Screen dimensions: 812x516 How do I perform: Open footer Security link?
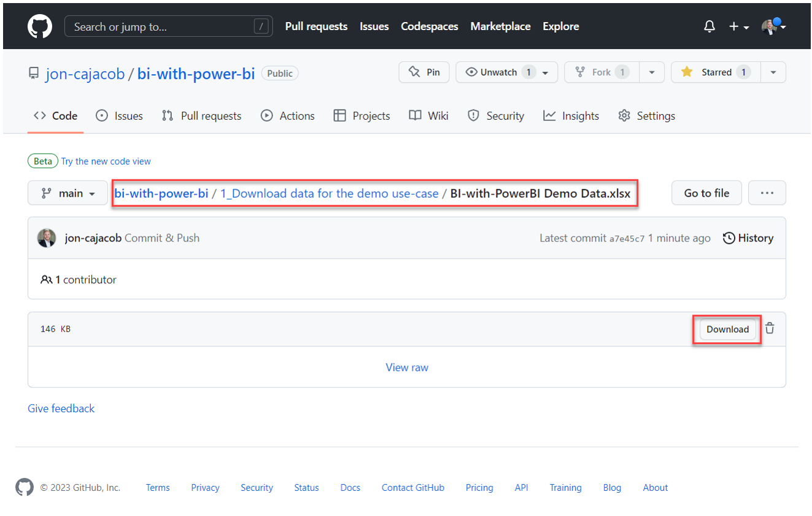tap(257, 488)
